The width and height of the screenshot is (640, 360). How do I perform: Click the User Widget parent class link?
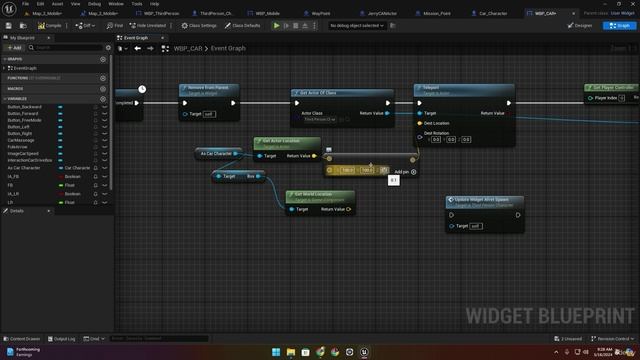623,13
